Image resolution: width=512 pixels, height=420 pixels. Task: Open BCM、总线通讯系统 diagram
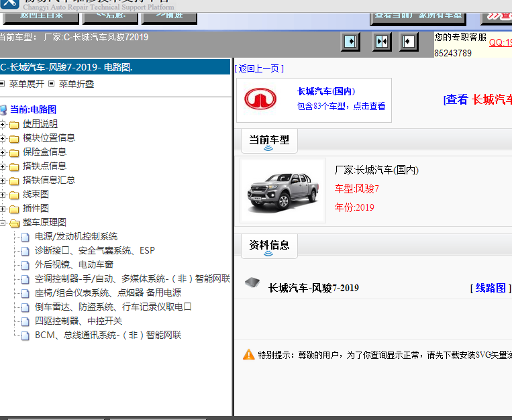108,335
